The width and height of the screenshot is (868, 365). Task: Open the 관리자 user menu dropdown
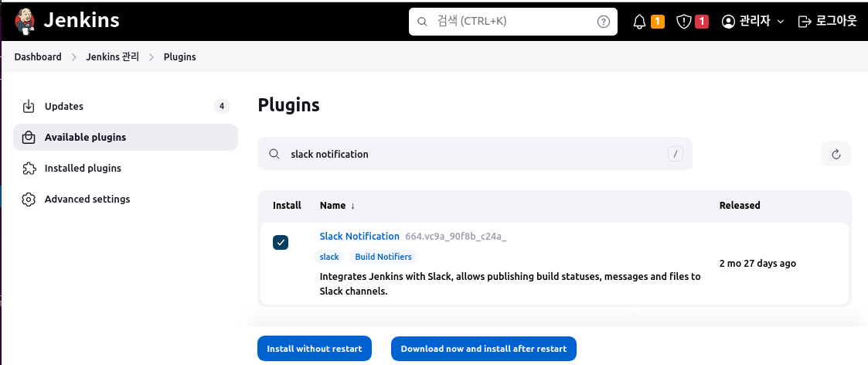point(753,22)
